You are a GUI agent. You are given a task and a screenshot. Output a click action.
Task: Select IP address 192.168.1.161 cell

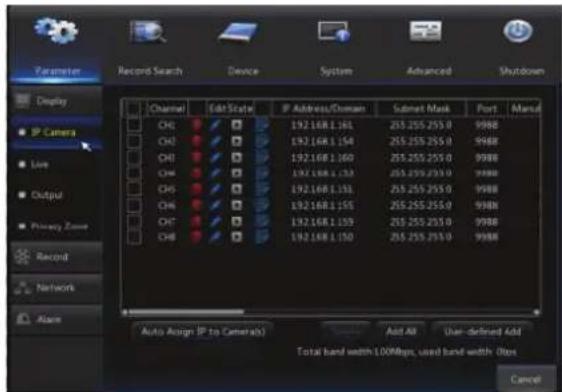[x=322, y=125]
